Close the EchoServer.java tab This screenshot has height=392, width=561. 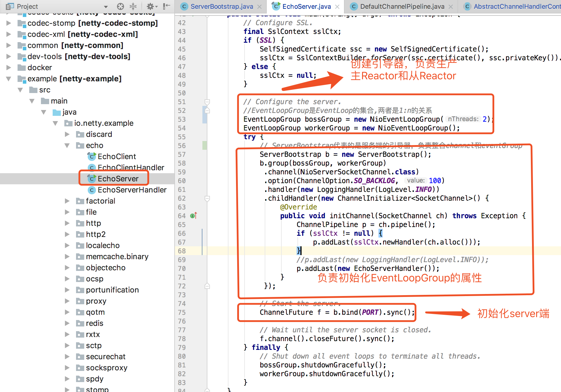337,6
